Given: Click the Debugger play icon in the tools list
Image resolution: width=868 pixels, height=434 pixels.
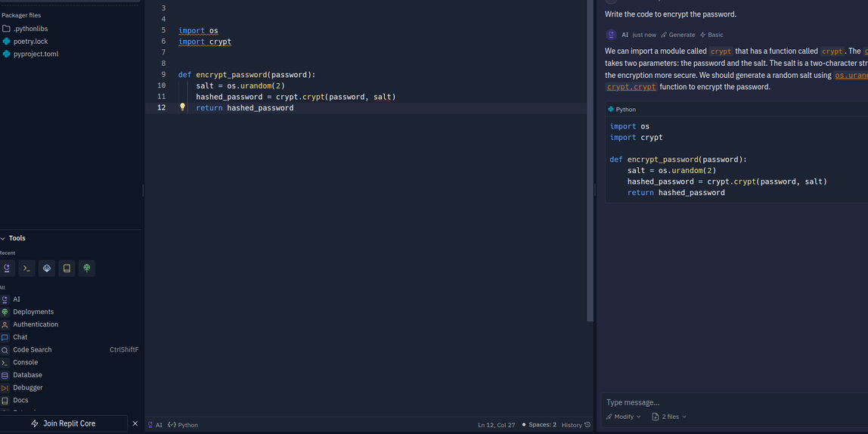Looking at the screenshot, I should (x=5, y=388).
